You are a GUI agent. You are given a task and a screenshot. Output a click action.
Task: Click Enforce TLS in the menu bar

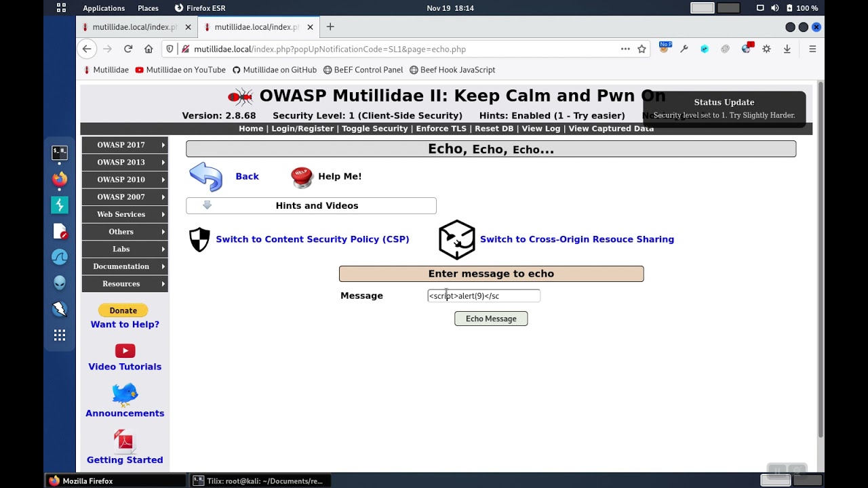(441, 129)
